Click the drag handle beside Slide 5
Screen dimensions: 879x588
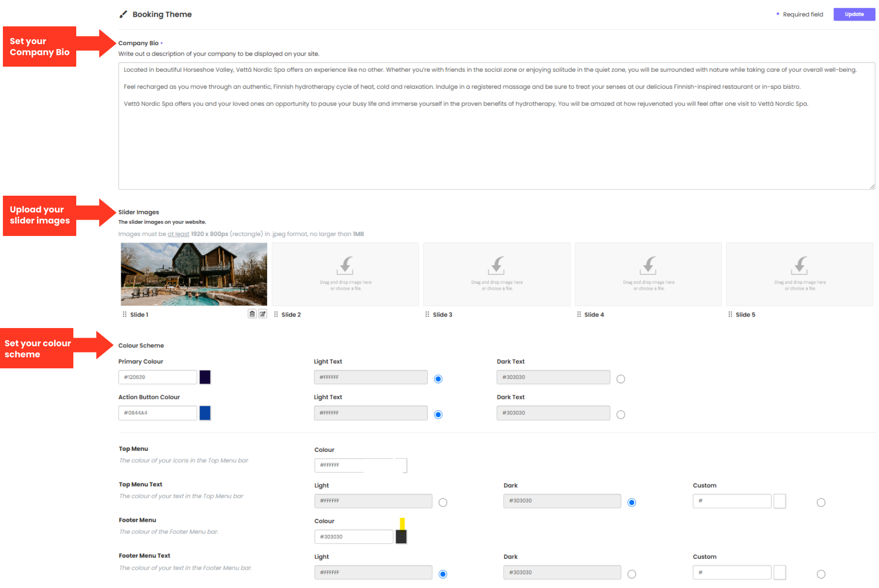click(x=730, y=315)
